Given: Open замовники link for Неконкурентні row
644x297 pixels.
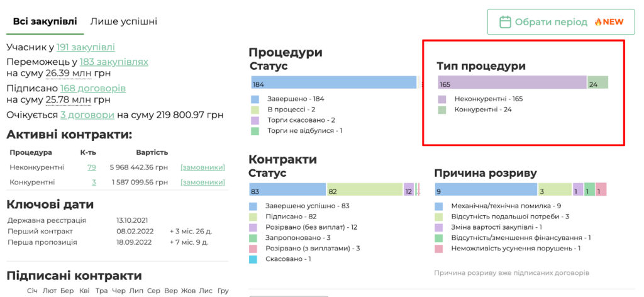Looking at the screenshot, I should (203, 167).
